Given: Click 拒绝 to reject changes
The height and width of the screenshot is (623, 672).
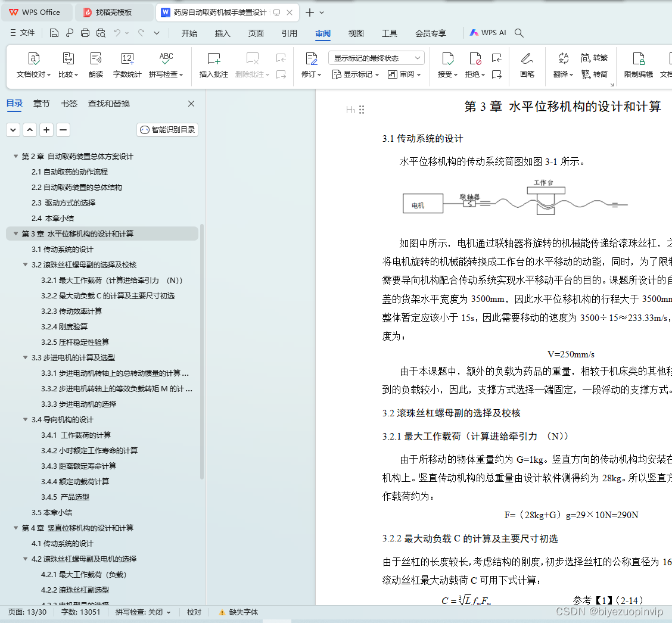Looking at the screenshot, I should [x=475, y=65].
